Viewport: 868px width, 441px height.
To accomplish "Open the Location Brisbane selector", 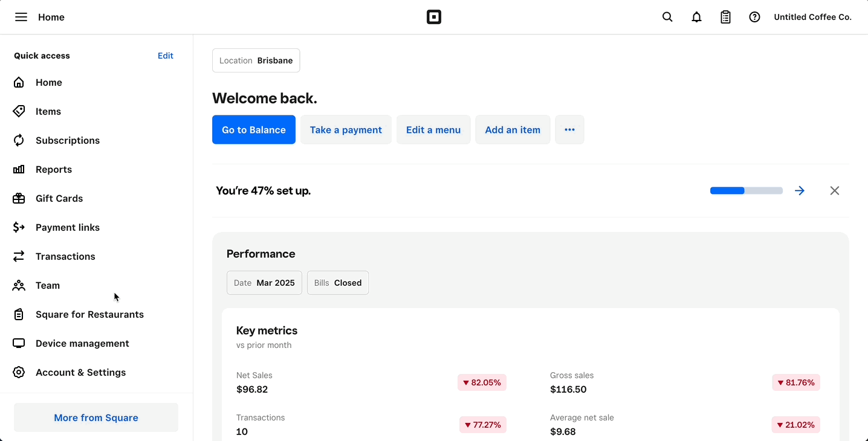I will pos(256,60).
